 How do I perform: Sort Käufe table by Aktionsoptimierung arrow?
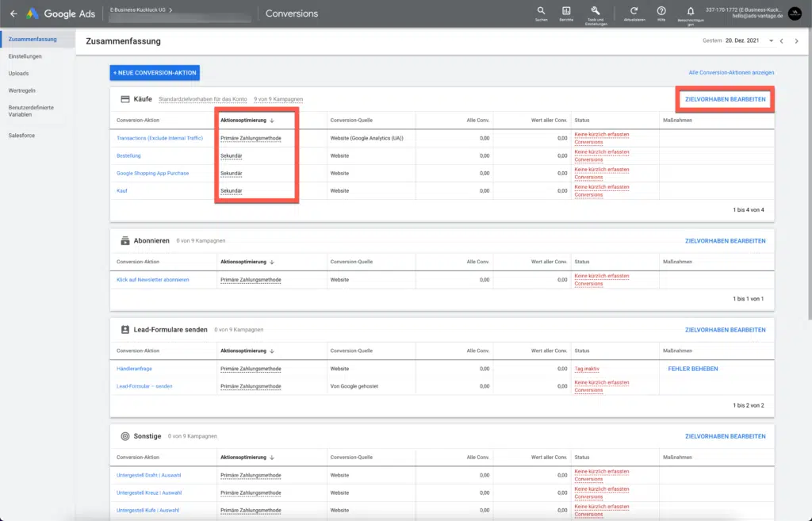(x=272, y=121)
